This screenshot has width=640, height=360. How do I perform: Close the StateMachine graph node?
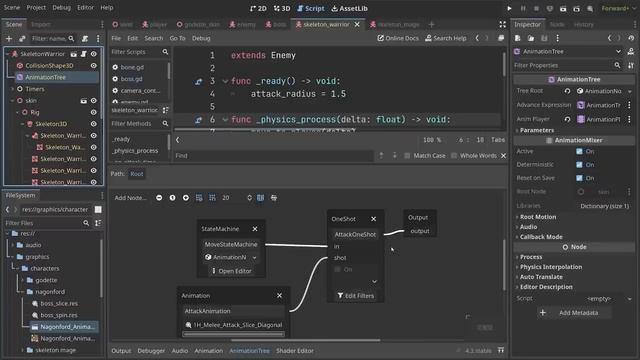255,229
